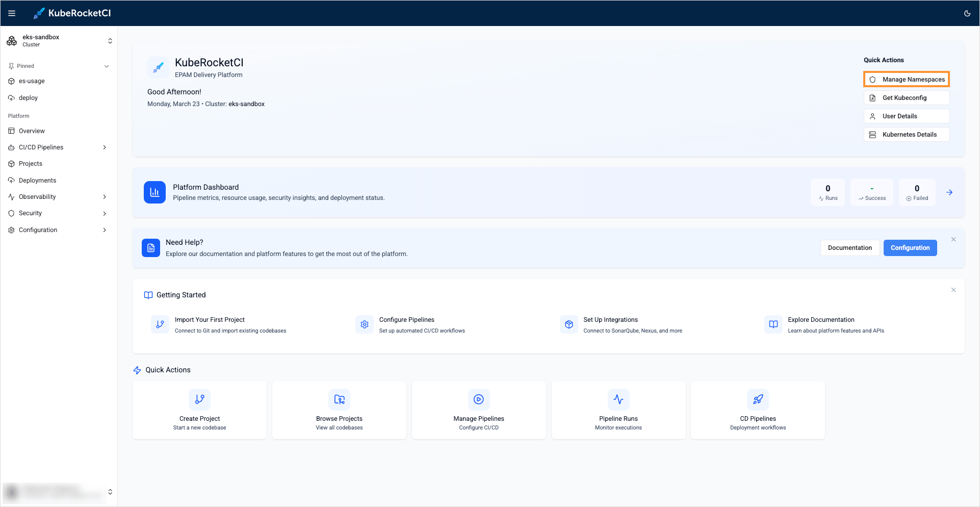Image resolution: width=980 pixels, height=507 pixels.
Task: Click the CD Pipelines rocket icon
Action: coord(758,399)
